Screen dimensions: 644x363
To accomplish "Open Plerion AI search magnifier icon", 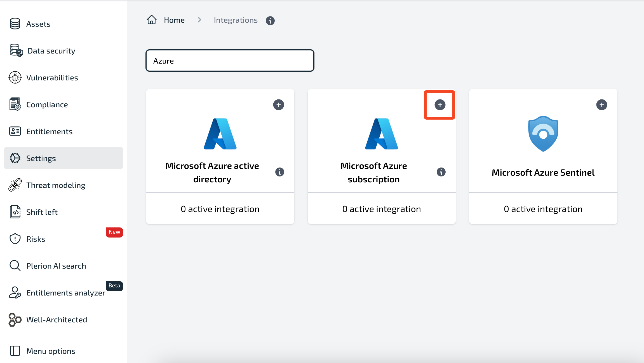I will (15, 266).
